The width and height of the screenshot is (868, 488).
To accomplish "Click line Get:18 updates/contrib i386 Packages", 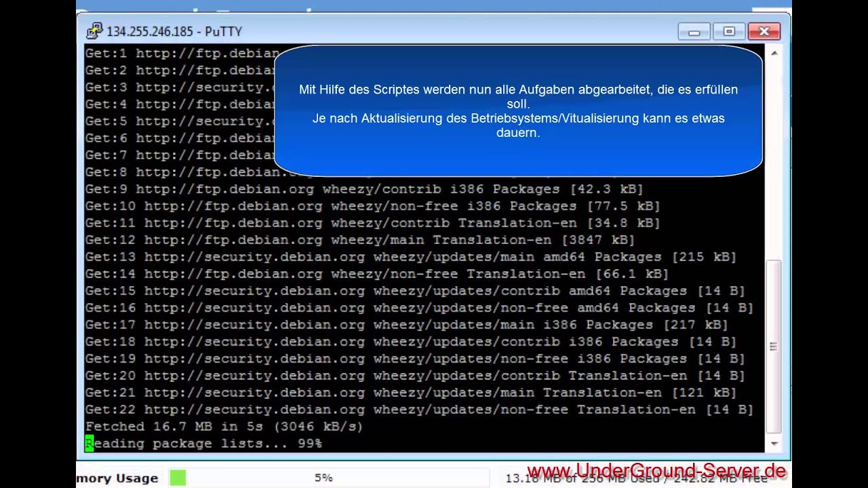I will [x=411, y=342].
